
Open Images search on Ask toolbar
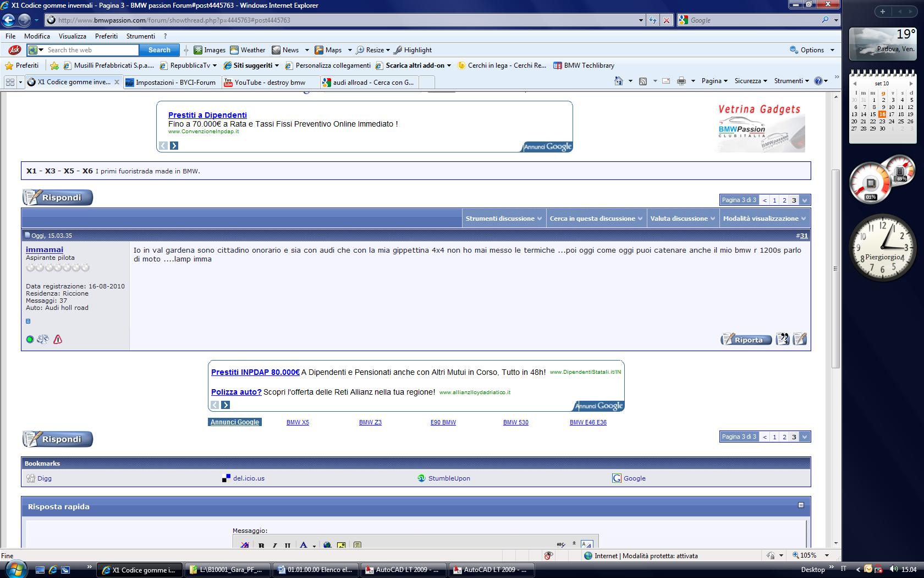(x=210, y=50)
